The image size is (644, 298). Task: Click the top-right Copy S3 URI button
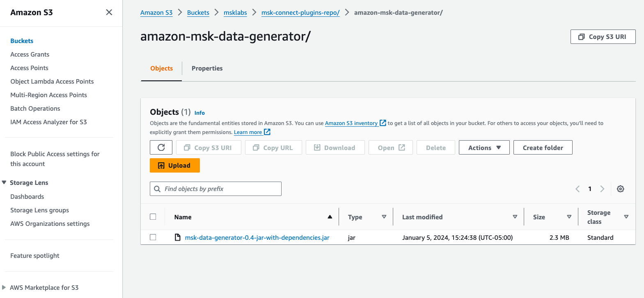[x=603, y=37]
